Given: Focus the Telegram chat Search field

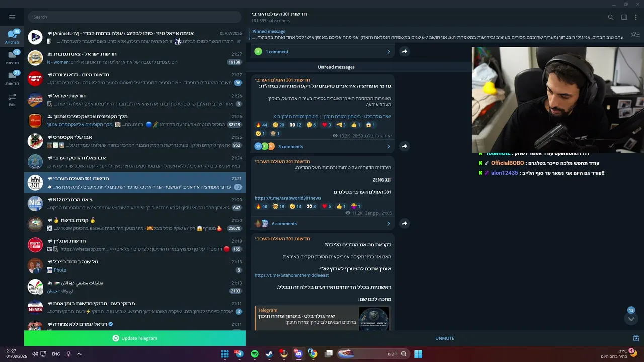Looking at the screenshot, I should point(135,17).
